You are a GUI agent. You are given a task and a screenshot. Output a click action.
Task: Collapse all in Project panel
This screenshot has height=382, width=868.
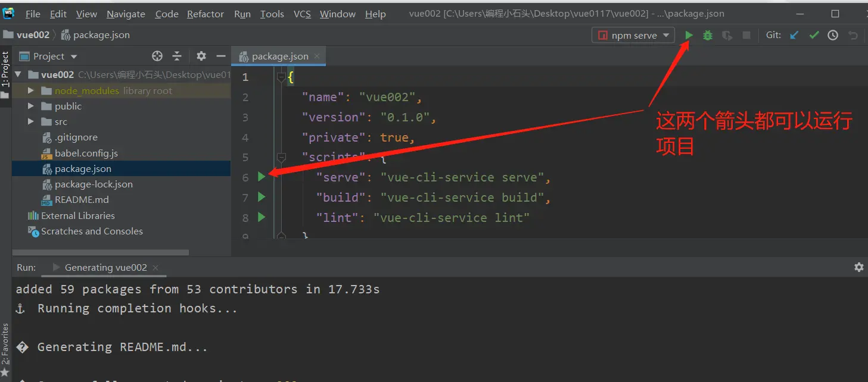point(177,56)
